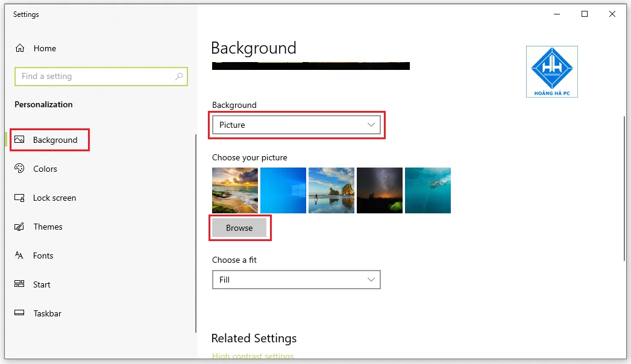
Task: Open Start settings via its tile icon
Action: (20, 284)
